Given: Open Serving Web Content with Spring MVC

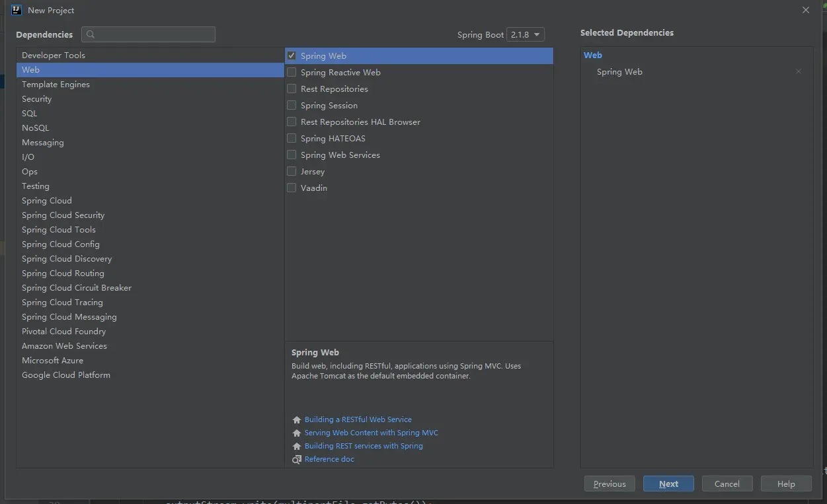Looking at the screenshot, I should coord(372,433).
